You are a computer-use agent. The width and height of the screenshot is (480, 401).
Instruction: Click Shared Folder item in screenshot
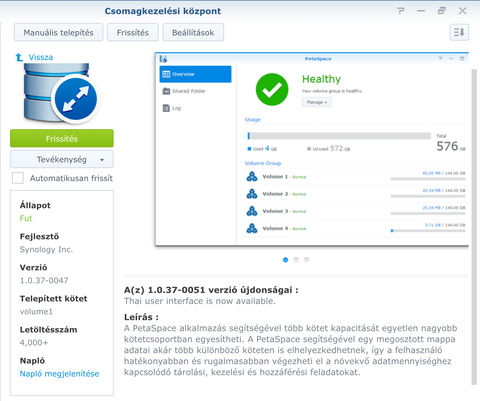click(184, 91)
